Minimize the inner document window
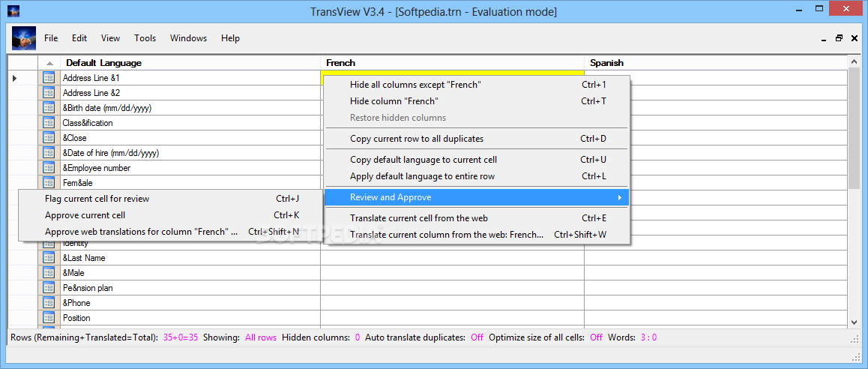The width and height of the screenshot is (868, 369). point(825,39)
